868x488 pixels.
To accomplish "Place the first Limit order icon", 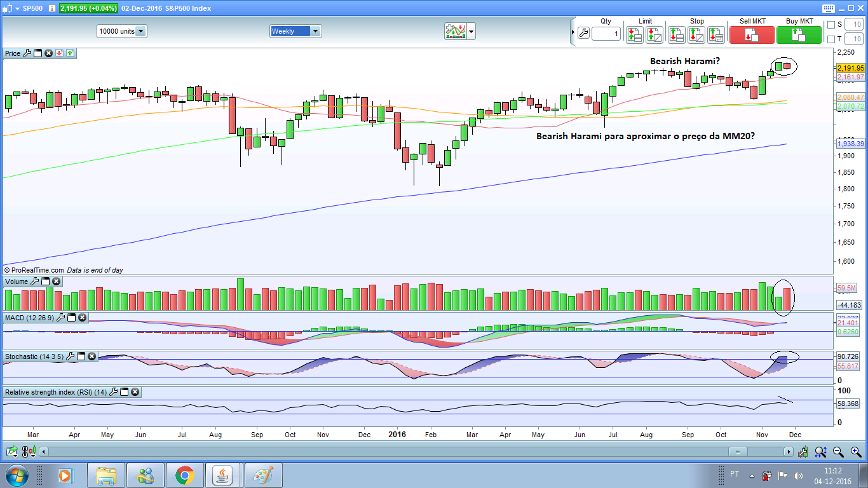I will (634, 35).
